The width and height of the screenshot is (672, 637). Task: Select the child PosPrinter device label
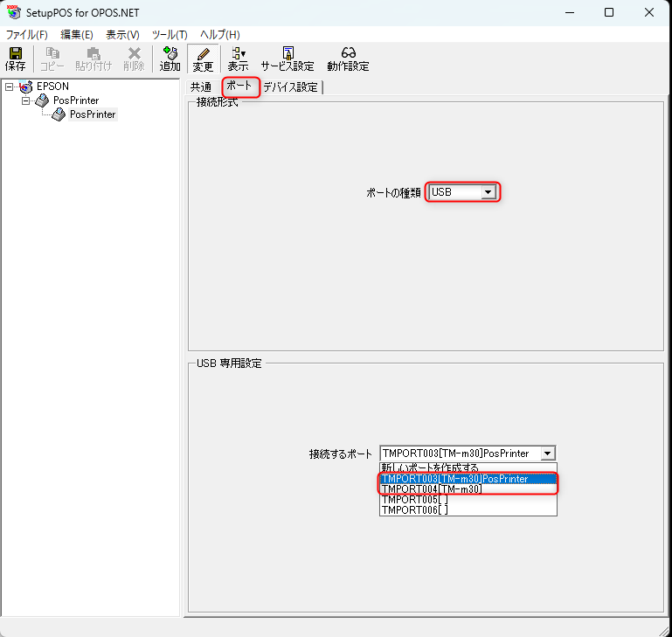coord(93,114)
